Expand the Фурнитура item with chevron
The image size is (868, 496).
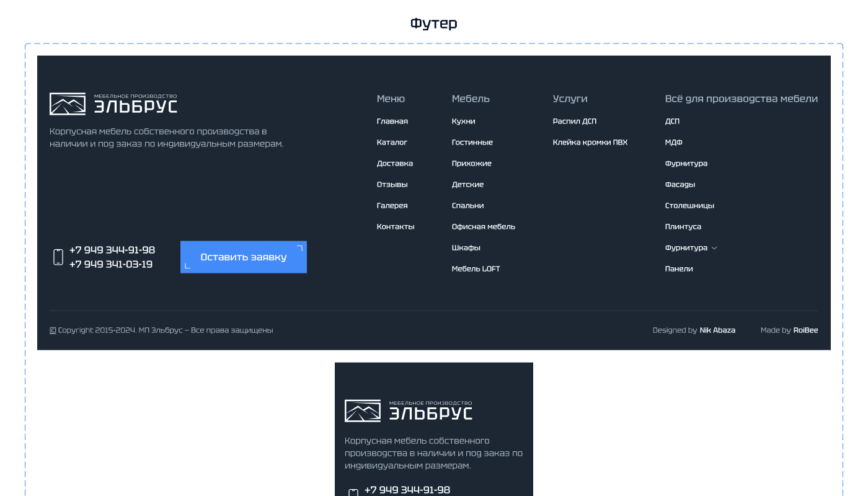pos(691,248)
